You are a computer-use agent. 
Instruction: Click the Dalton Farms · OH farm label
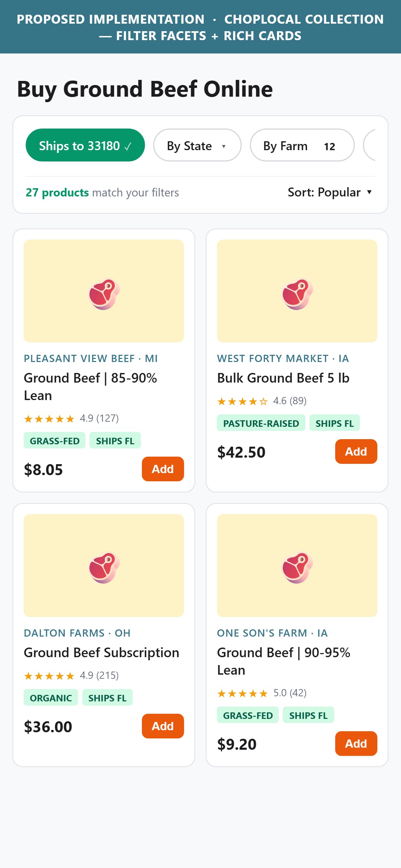click(x=77, y=633)
